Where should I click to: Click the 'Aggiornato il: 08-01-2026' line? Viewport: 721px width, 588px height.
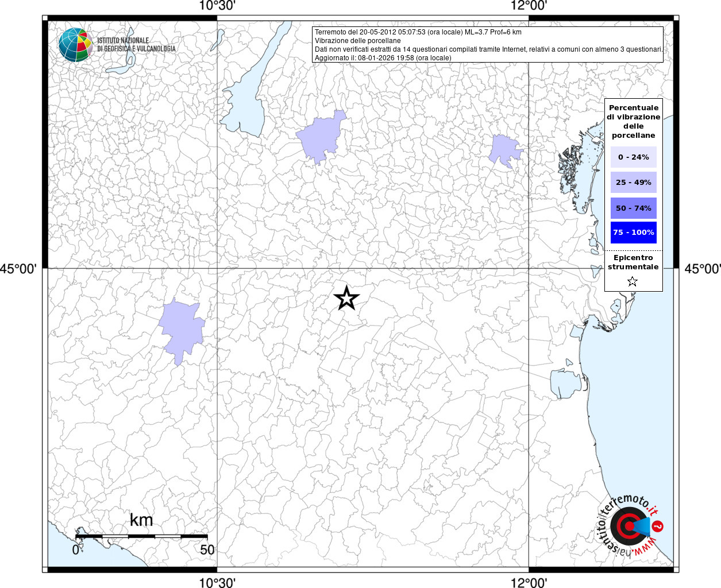(x=383, y=58)
